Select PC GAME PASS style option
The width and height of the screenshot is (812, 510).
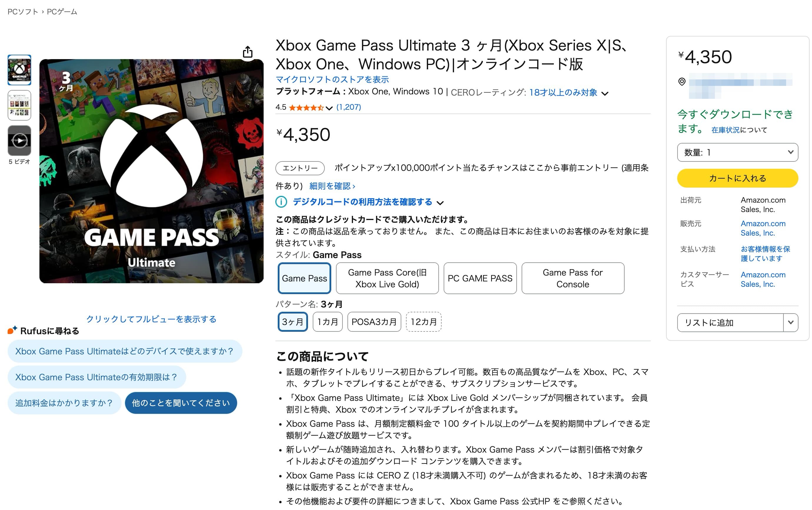coord(480,278)
